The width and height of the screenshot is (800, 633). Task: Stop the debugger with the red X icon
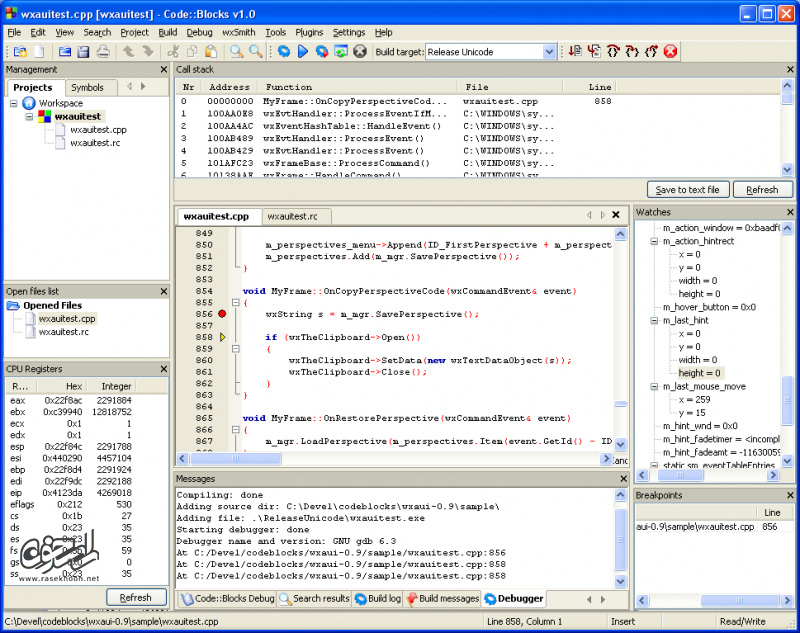coord(670,52)
